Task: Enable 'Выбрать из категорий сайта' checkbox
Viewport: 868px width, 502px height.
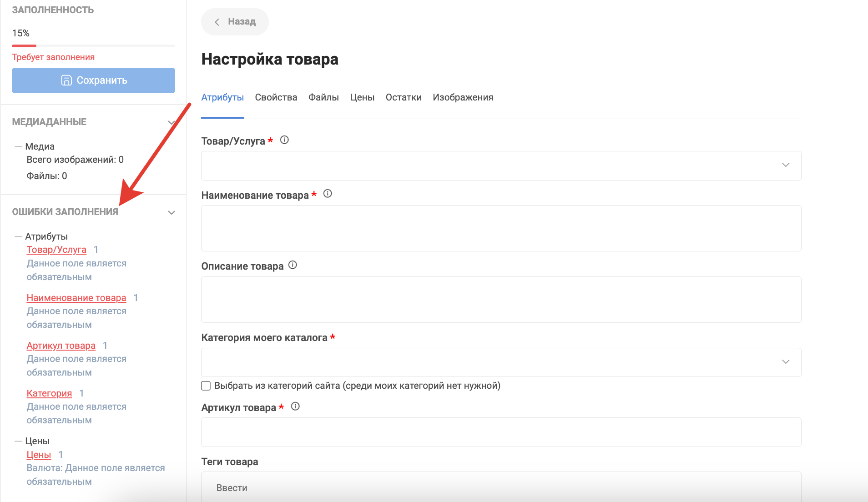Action: click(x=206, y=386)
